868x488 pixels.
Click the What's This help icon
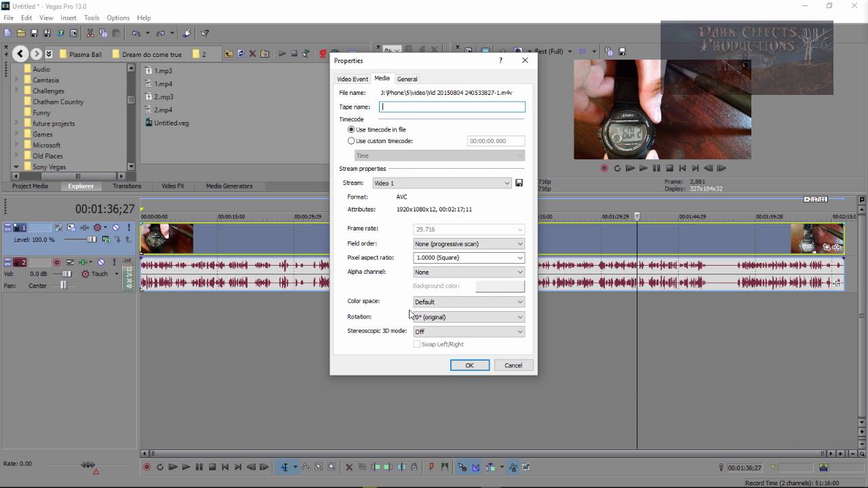(205, 33)
